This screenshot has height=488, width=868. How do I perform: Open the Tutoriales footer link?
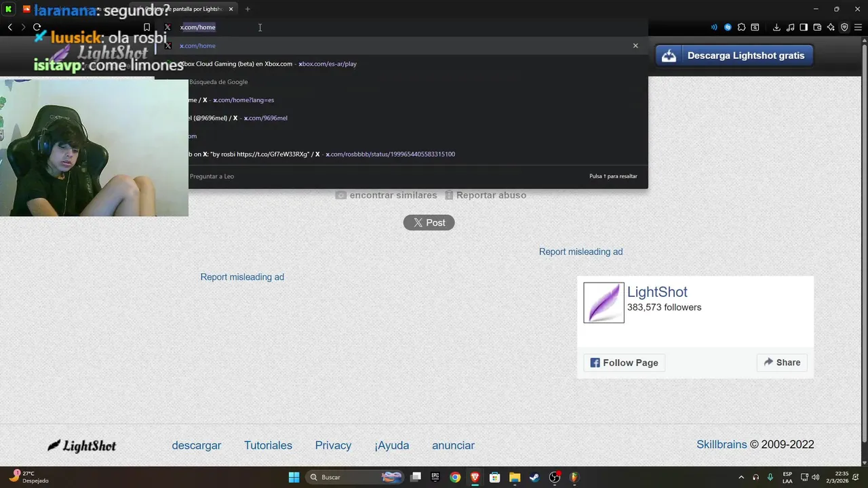click(x=268, y=445)
